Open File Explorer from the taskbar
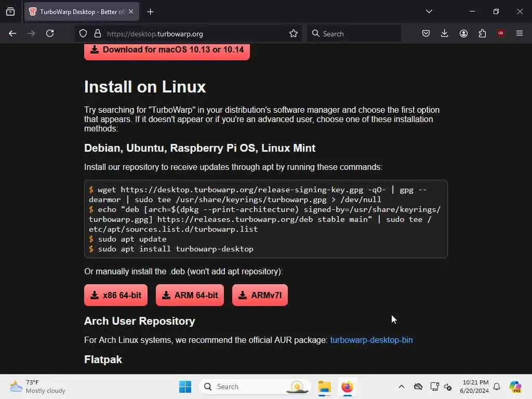532x399 pixels. [x=324, y=387]
